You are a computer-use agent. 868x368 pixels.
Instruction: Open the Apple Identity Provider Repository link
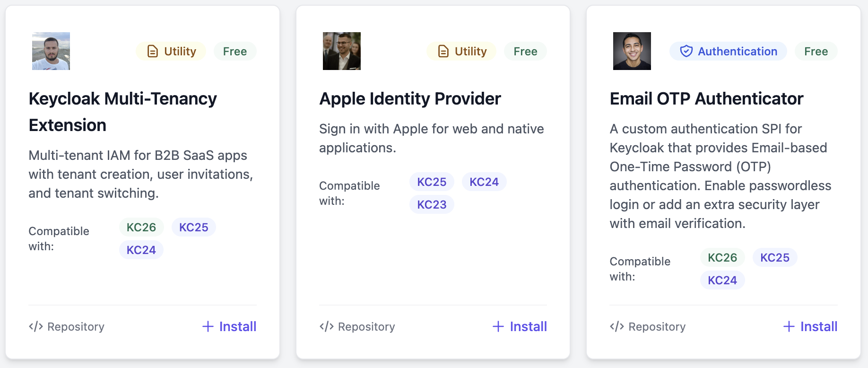tap(366, 327)
